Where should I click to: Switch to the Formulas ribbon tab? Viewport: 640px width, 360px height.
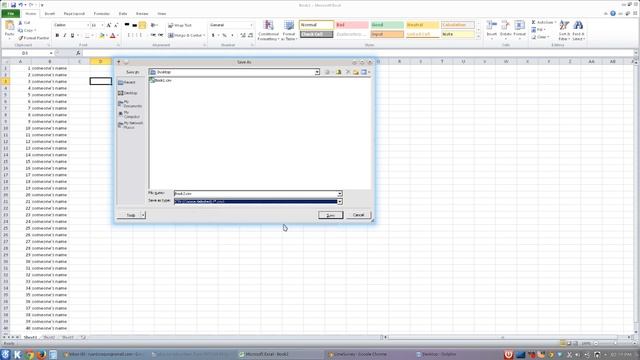tap(102, 13)
